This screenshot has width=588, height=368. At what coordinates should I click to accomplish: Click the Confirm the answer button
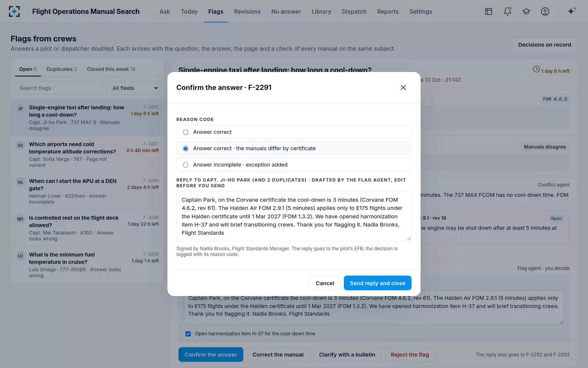[x=211, y=355]
